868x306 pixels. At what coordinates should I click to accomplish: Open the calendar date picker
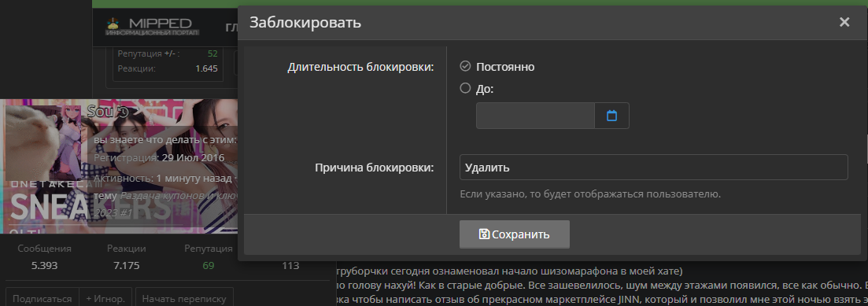pos(611,116)
